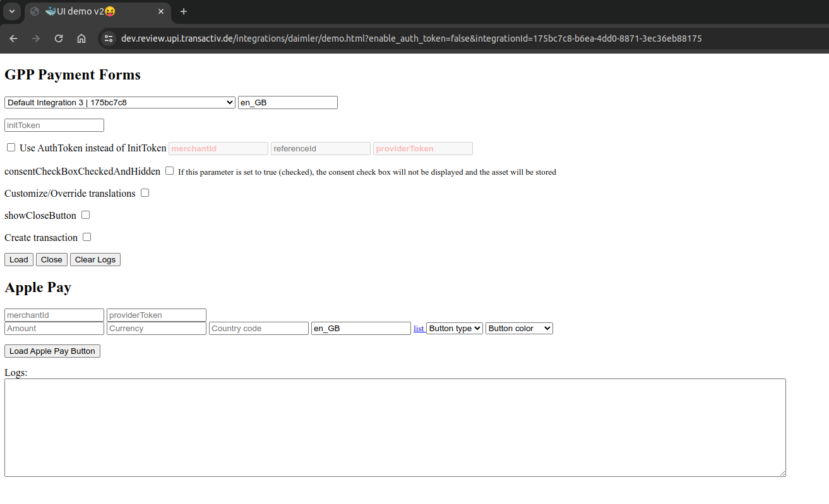Click the GPP locale field en_GB
This screenshot has width=829, height=504.
click(x=288, y=102)
